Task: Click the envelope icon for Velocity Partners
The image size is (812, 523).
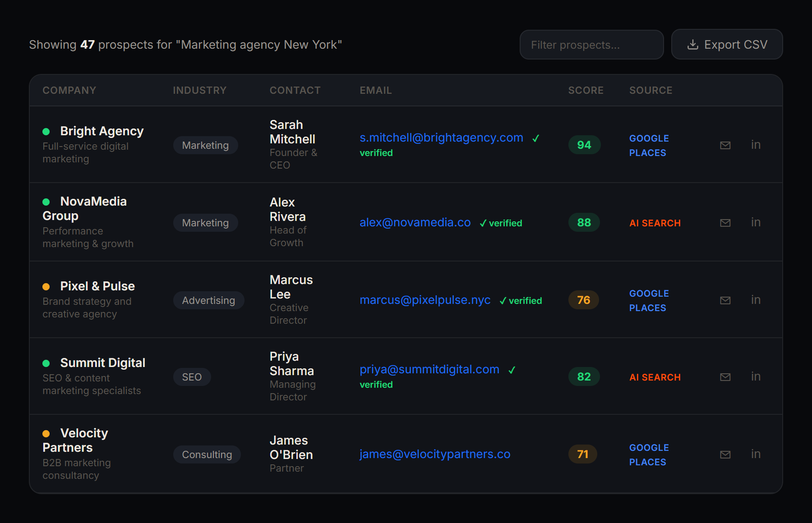Action: (725, 454)
